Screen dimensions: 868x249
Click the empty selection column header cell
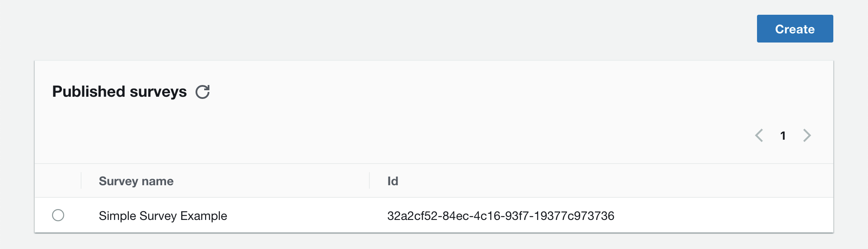point(58,180)
